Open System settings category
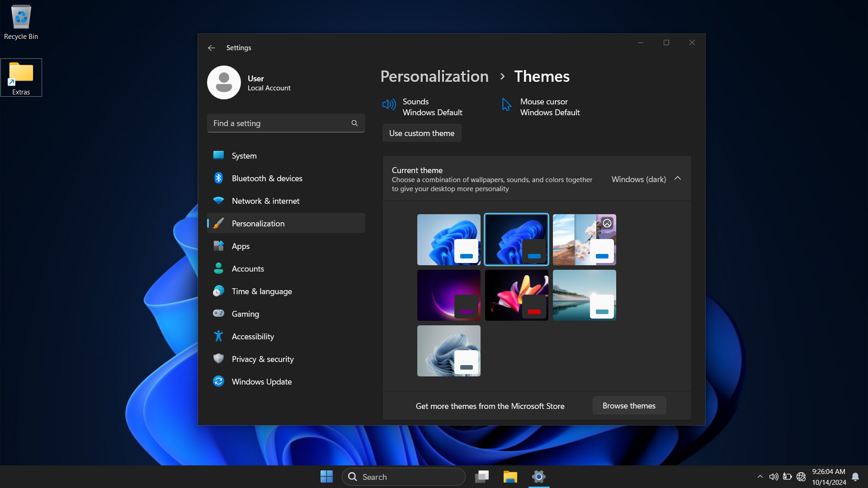Image resolution: width=868 pixels, height=488 pixels. coord(286,155)
